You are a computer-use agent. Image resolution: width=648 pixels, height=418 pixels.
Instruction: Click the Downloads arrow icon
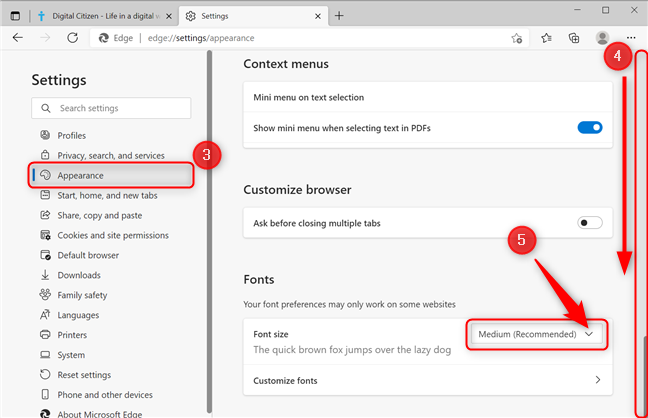(x=45, y=275)
